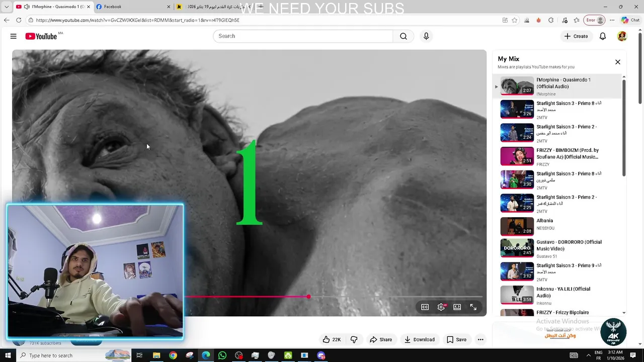
Task: Start voice search with the microphone icon
Action: pyautogui.click(x=426, y=36)
